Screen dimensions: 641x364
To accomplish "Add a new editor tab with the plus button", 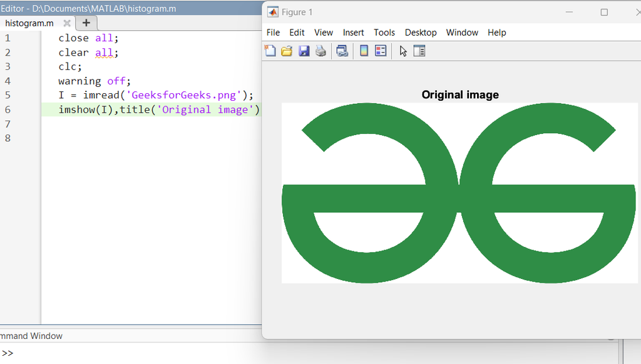I will (86, 23).
